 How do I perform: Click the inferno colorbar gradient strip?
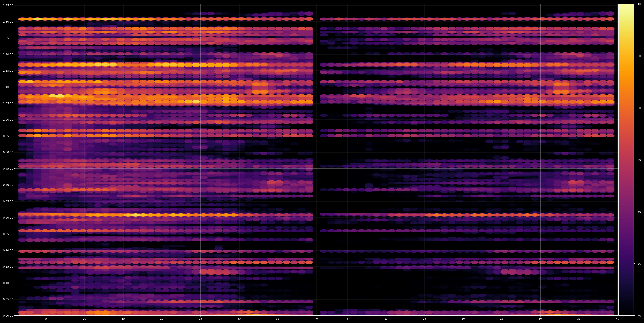point(626,160)
